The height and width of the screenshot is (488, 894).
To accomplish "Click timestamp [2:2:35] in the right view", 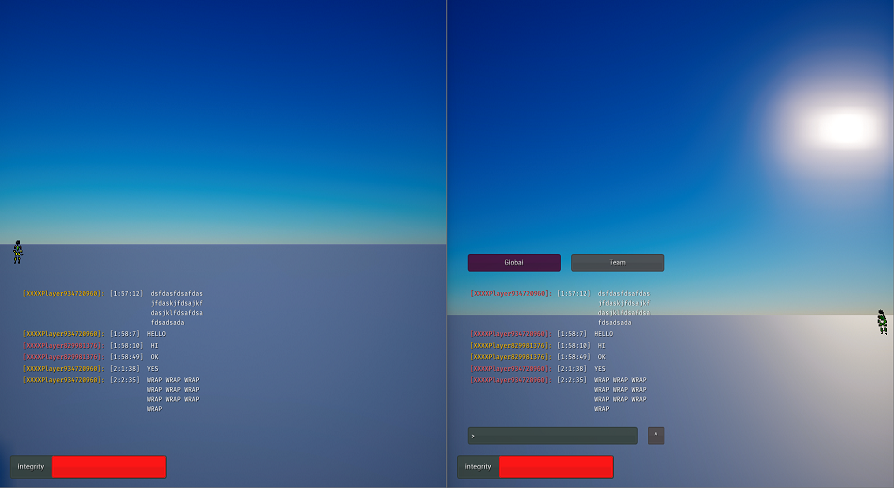I will pyautogui.click(x=572, y=380).
